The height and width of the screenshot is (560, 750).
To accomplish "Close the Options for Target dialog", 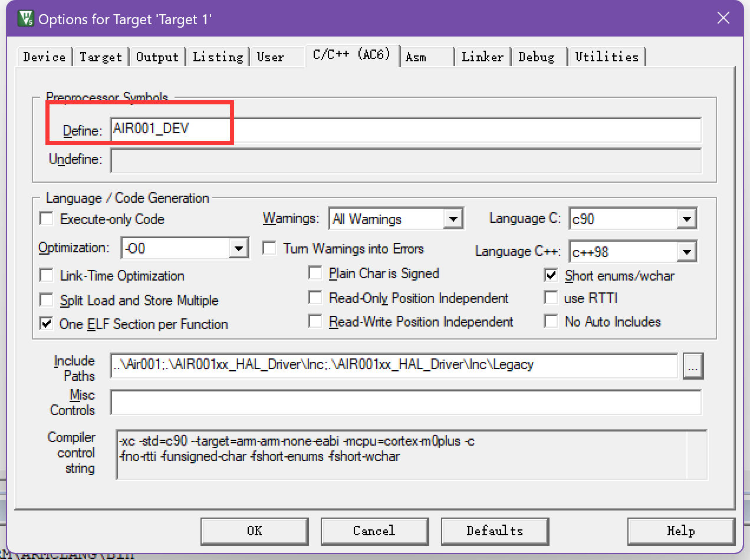I will (723, 18).
